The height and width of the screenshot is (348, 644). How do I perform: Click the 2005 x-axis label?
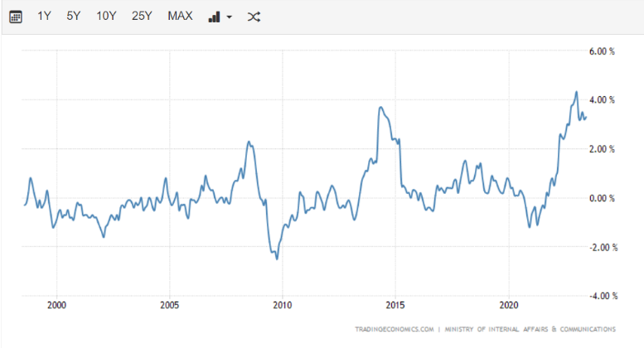(169, 304)
